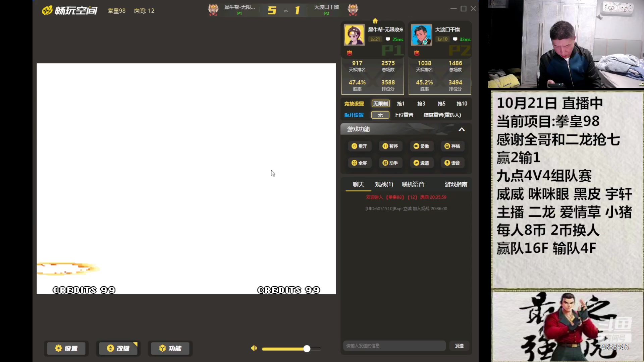The width and height of the screenshot is (644, 362).
Task: Open the 游戏指南 game guide tab
Action: click(456, 184)
